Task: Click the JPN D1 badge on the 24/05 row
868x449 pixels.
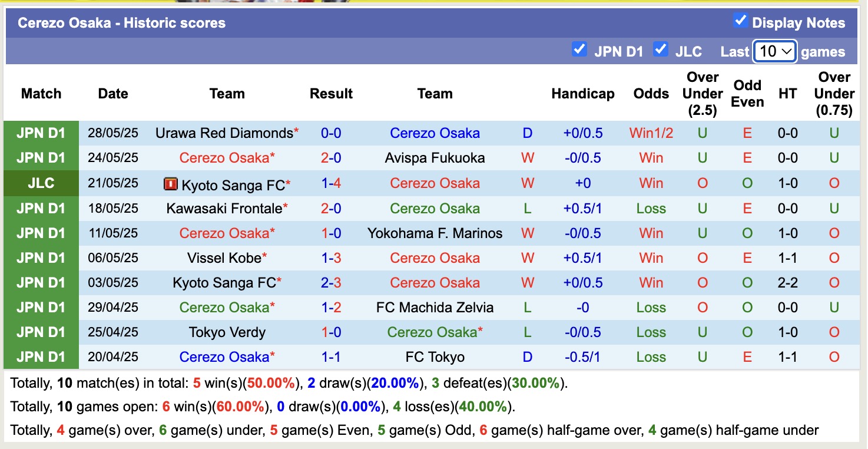Action: (41, 158)
